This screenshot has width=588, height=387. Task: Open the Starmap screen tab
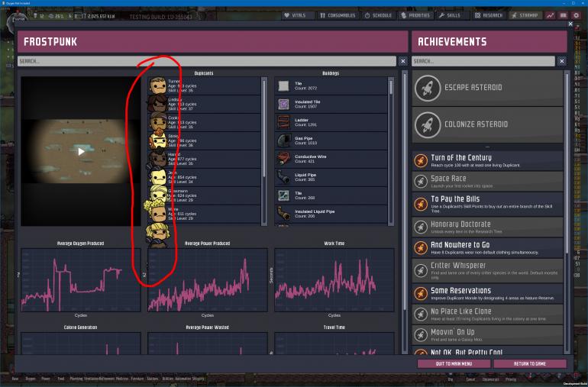tap(525, 15)
